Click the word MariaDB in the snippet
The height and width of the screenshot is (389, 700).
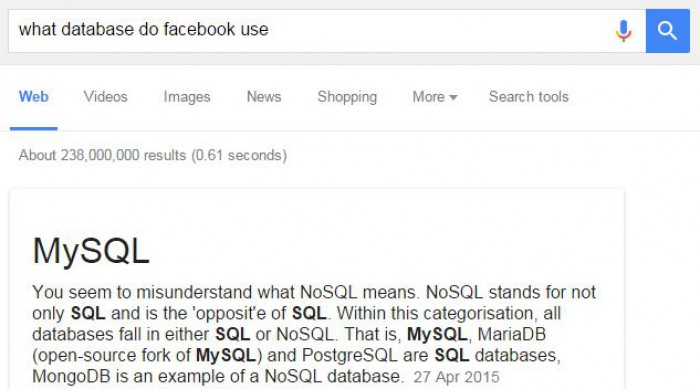click(512, 334)
